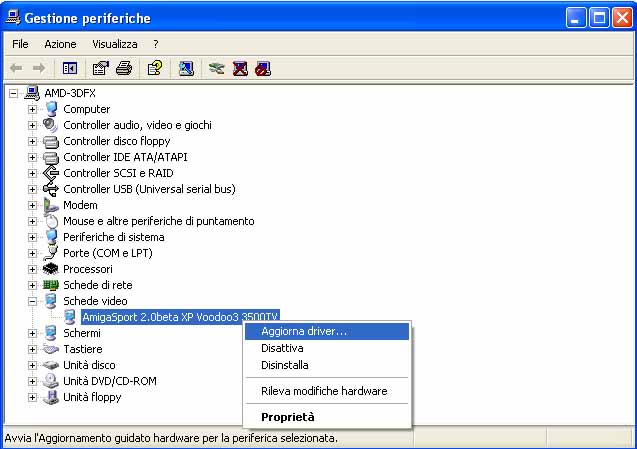The height and width of the screenshot is (449, 637).
Task: Select AmigaSport 2.0beta XP Voodoo3 3500TV
Action: (180, 317)
